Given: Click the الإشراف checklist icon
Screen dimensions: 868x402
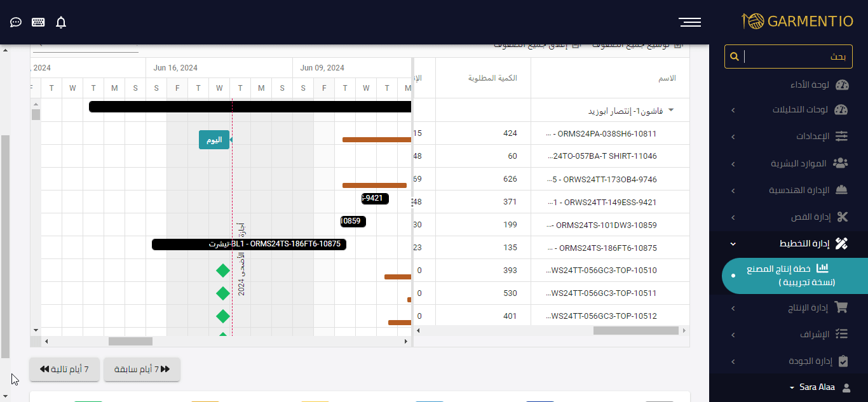Looking at the screenshot, I should point(842,334).
